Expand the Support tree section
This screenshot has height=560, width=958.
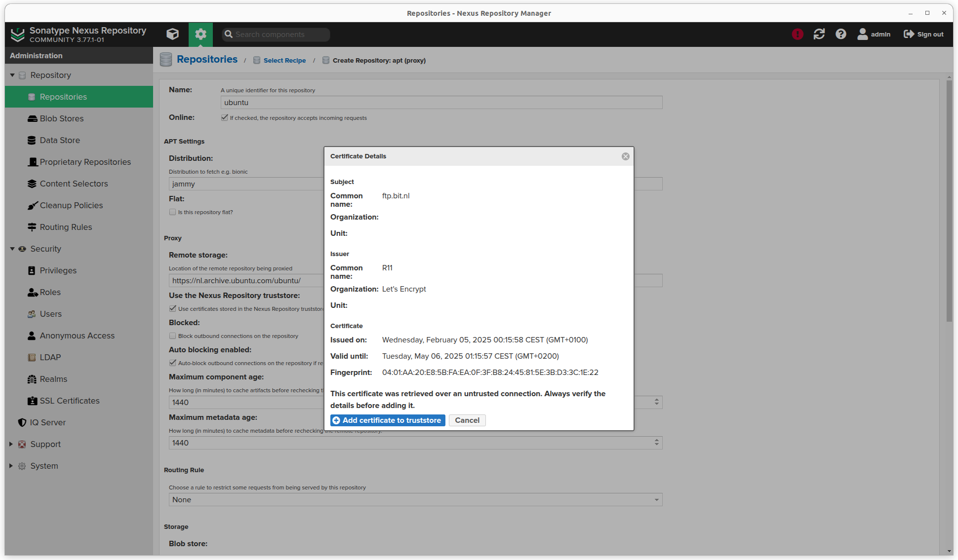coord(11,444)
